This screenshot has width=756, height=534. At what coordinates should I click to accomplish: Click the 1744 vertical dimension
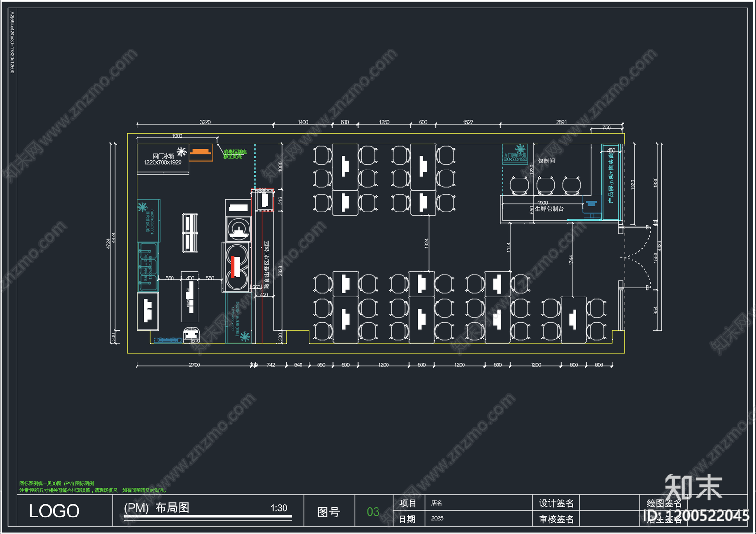(571, 260)
